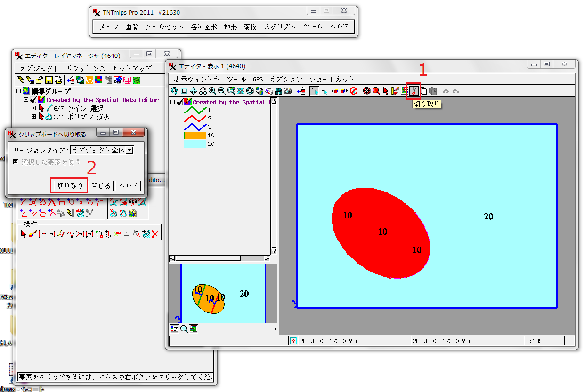
Task: Open the リファレンス menu in Layer Manager
Action: (x=86, y=68)
